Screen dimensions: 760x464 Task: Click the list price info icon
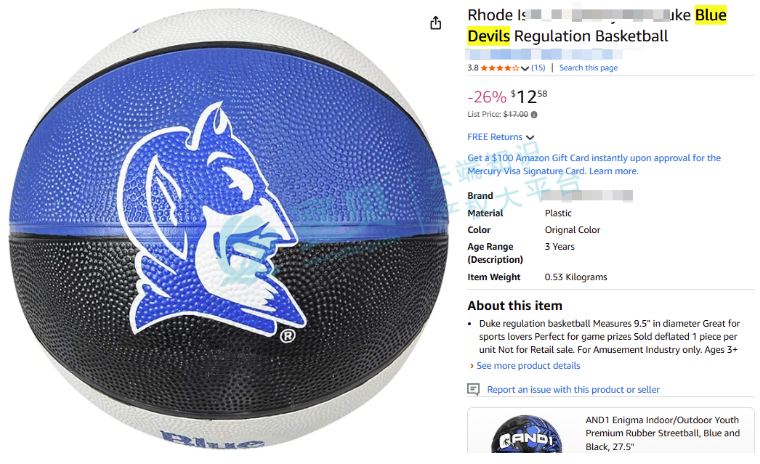[x=534, y=115]
